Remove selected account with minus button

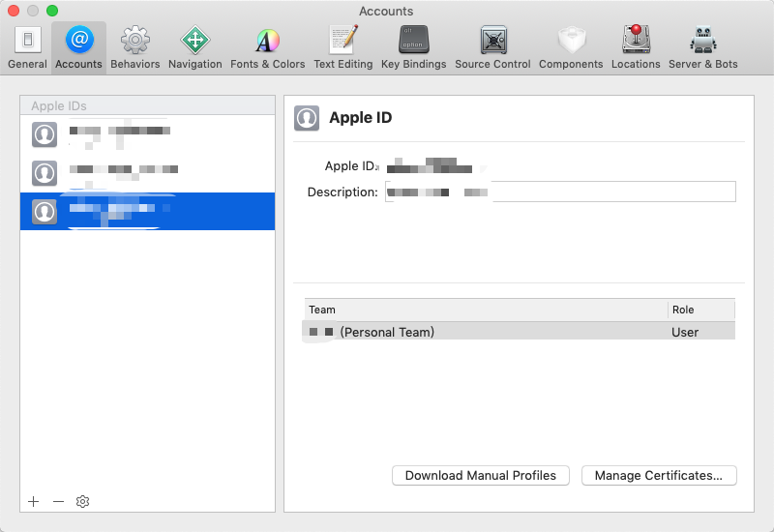pyautogui.click(x=58, y=501)
